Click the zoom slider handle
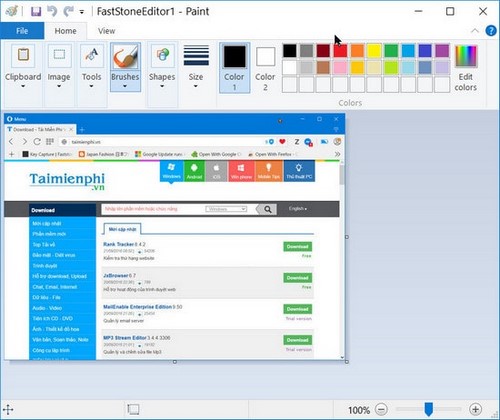 [429, 409]
